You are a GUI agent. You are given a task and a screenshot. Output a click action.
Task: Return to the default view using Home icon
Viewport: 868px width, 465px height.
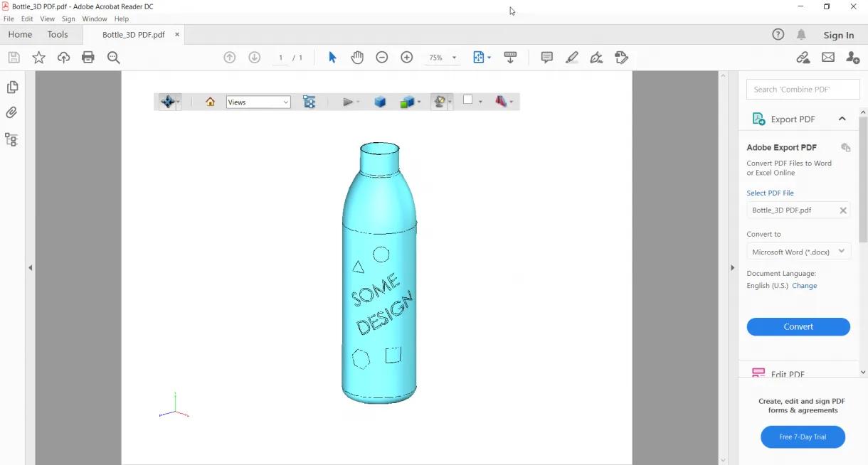210,102
